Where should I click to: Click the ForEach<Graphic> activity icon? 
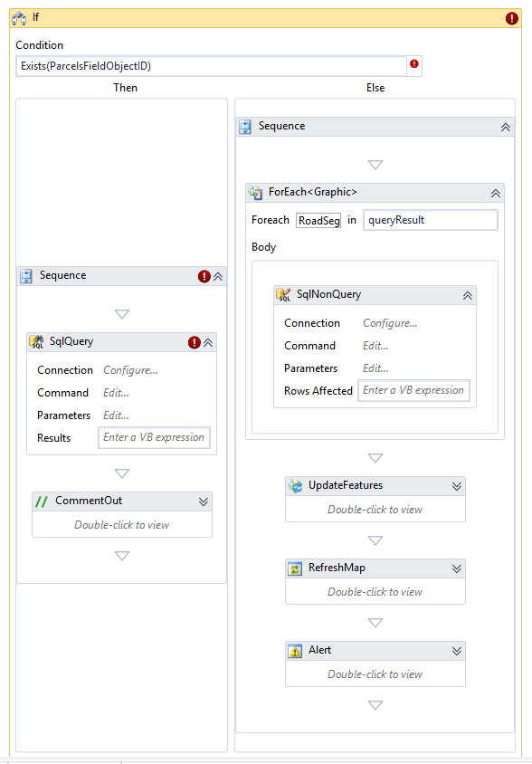point(255,193)
